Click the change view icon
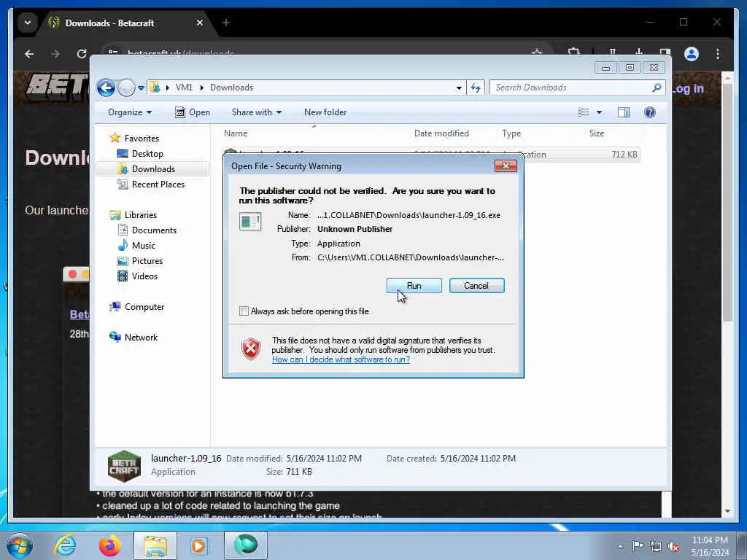747x560 pixels. point(583,112)
